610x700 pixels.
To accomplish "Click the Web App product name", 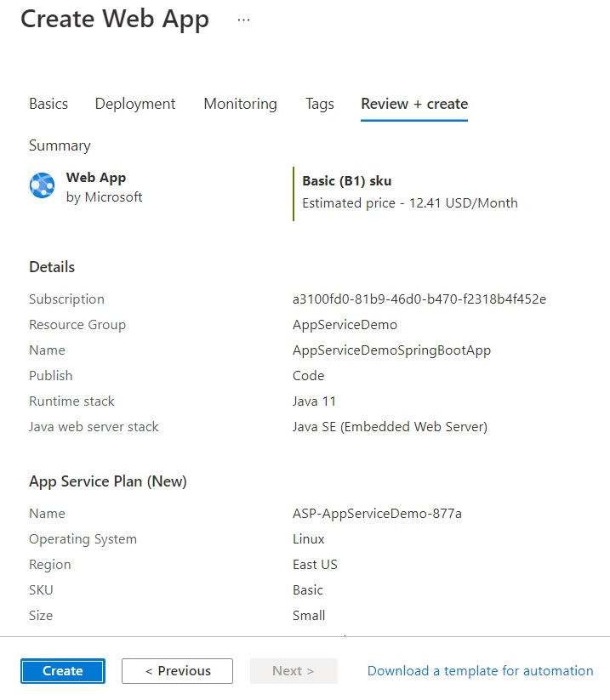I will click(x=96, y=178).
